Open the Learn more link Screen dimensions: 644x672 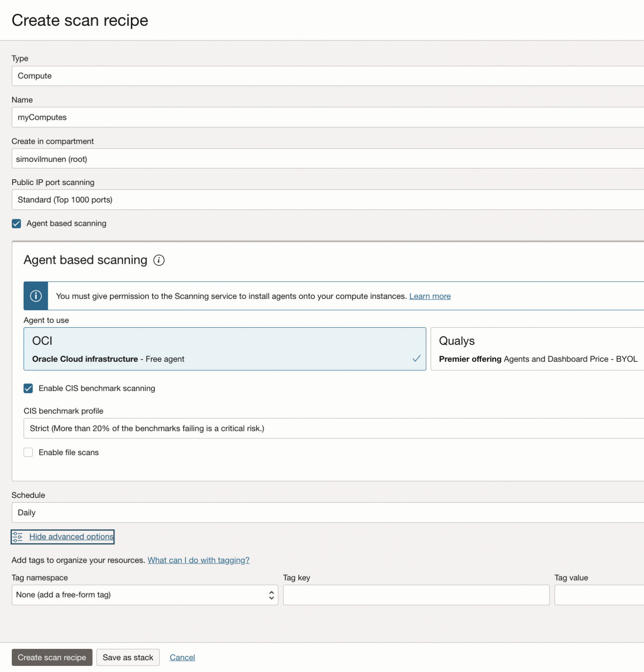tap(430, 296)
